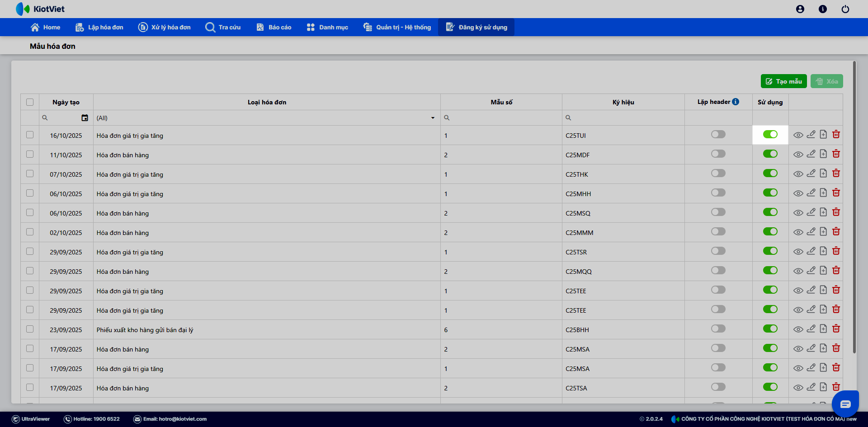Toggle Sử dụng for the C25TSR row
This screenshot has height=427, width=868.
pyautogui.click(x=770, y=251)
